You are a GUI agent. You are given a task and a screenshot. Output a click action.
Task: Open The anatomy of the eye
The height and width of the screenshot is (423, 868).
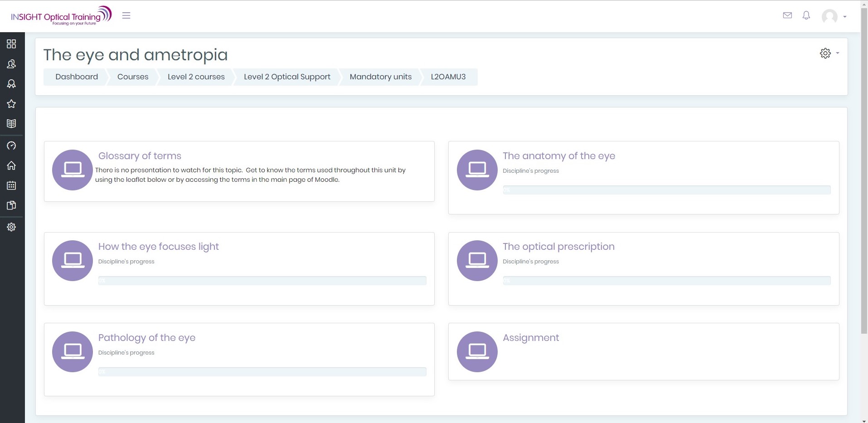[558, 156]
